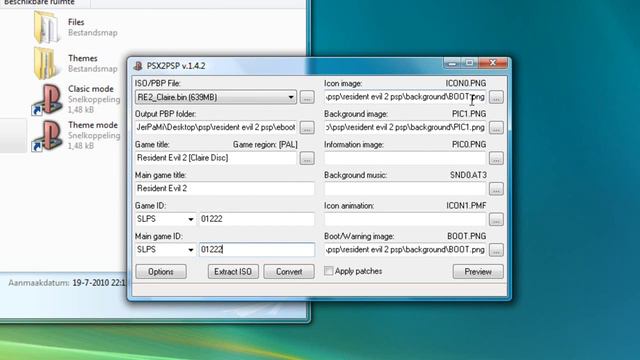Expand the ISO/PBP File dropdown
Image resolution: width=640 pixels, height=360 pixels.
[291, 97]
